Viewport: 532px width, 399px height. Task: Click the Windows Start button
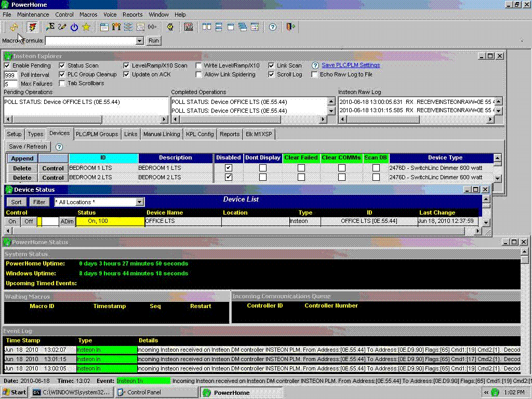tap(14, 393)
